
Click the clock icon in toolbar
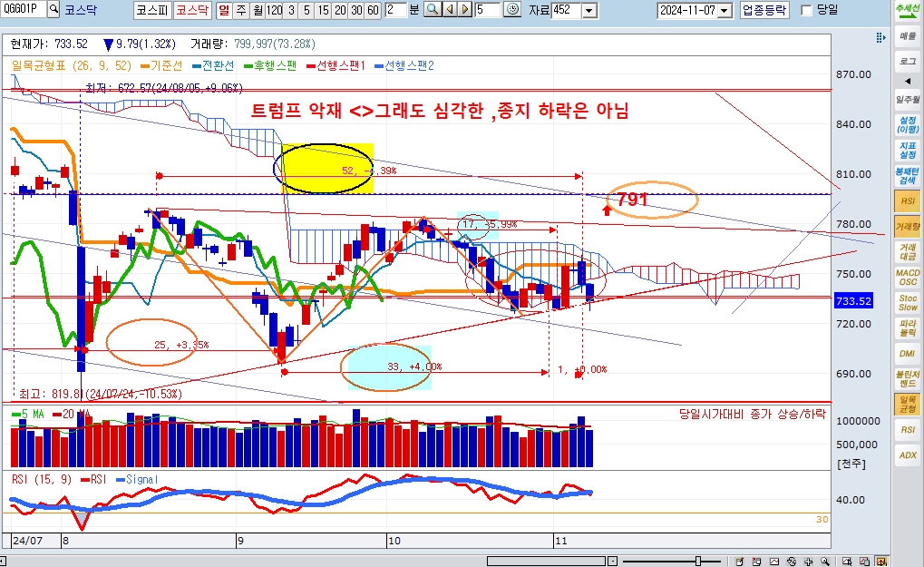[512, 10]
